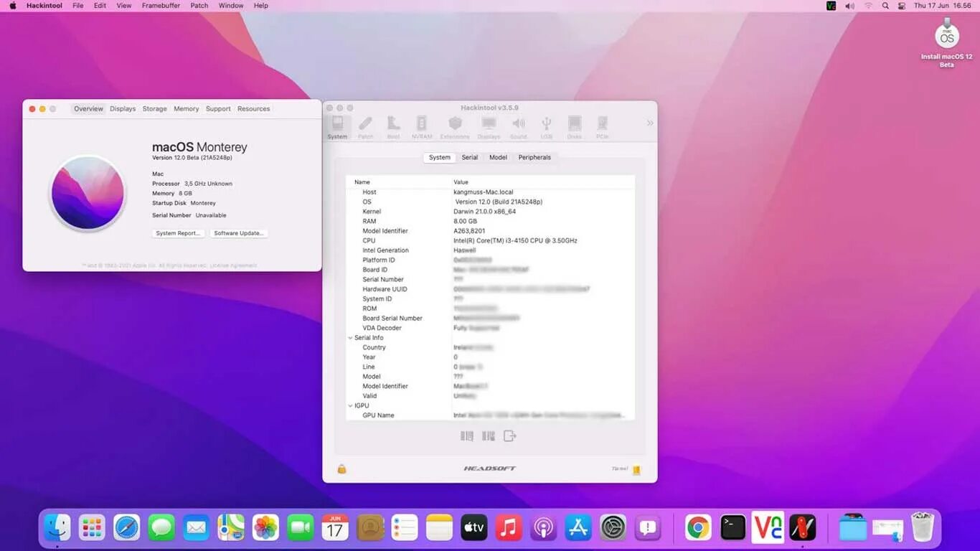This screenshot has width=980, height=551.
Task: Click the export icon below the system table
Action: [509, 435]
